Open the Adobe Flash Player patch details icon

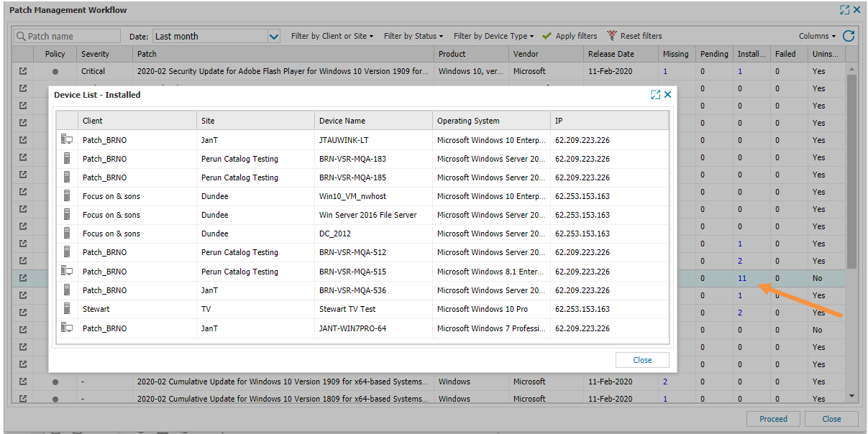coord(22,70)
